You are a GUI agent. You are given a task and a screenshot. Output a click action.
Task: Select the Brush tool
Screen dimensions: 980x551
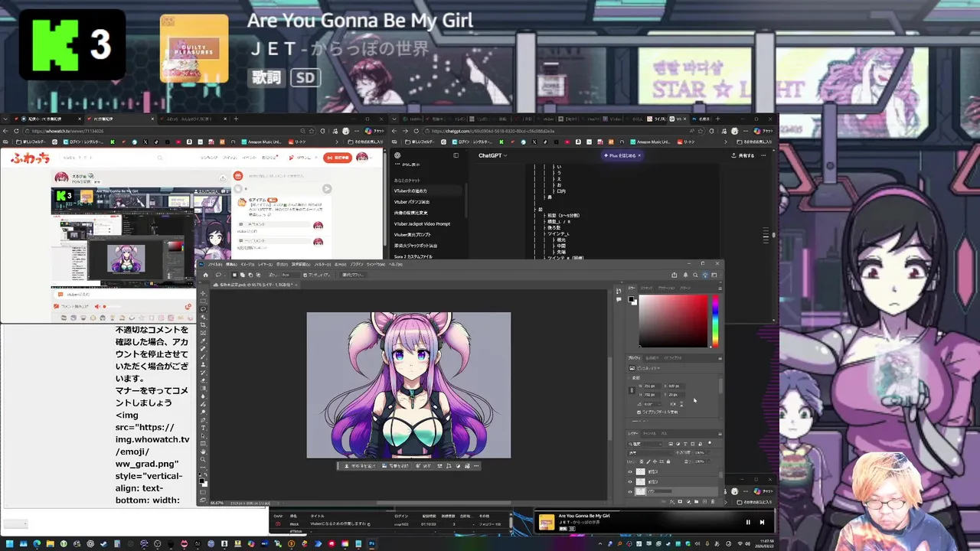pyautogui.click(x=203, y=357)
